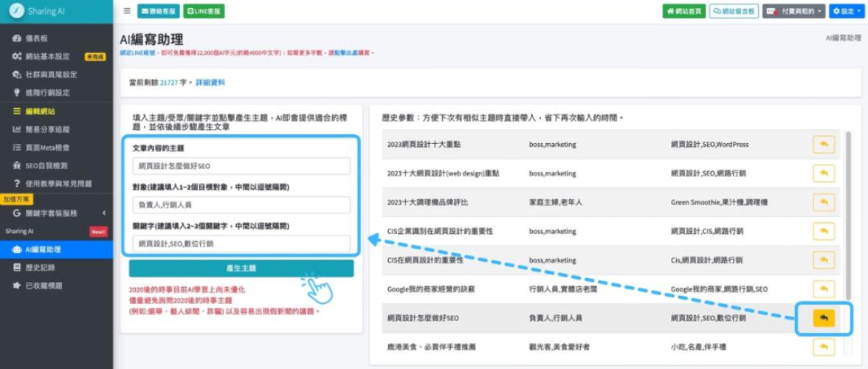This screenshot has height=369, width=868.
Task: Load parameters from CIS企業識別在網頁設計的重要性 row
Action: click(x=824, y=231)
